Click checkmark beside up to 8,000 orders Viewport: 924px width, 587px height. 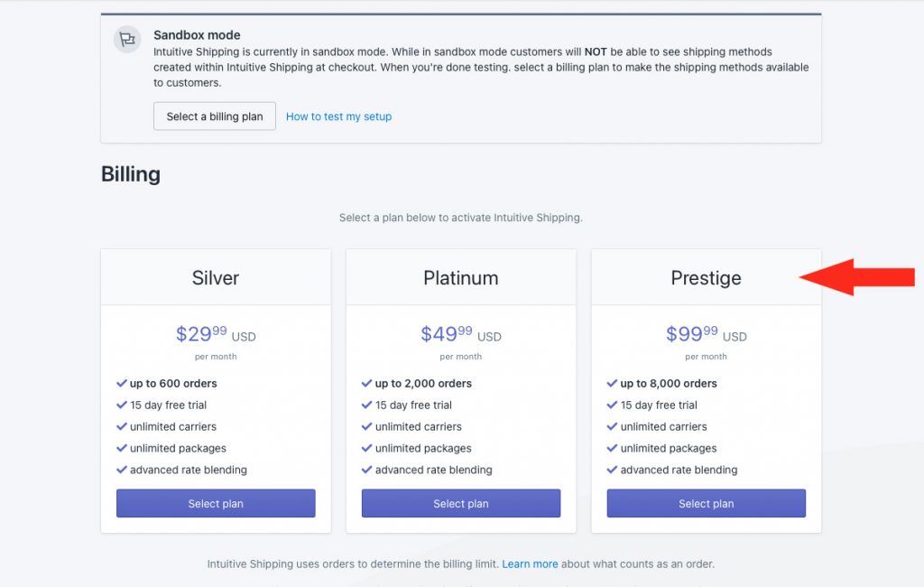pyautogui.click(x=612, y=384)
